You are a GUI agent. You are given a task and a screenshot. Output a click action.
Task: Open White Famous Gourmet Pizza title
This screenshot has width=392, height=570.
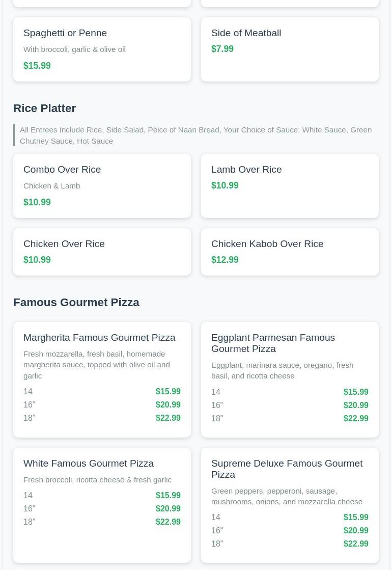tap(89, 464)
